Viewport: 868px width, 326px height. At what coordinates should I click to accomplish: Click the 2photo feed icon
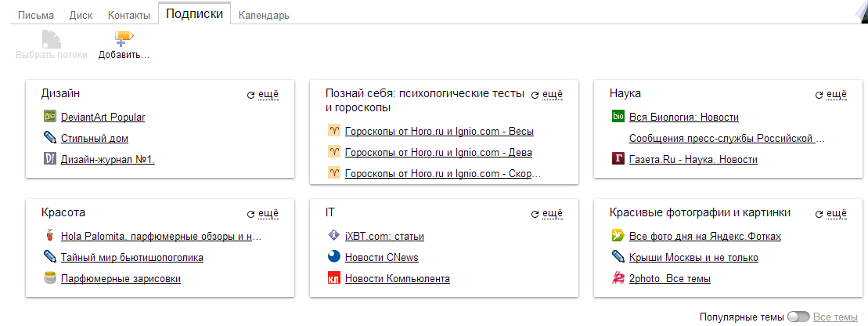point(618,278)
